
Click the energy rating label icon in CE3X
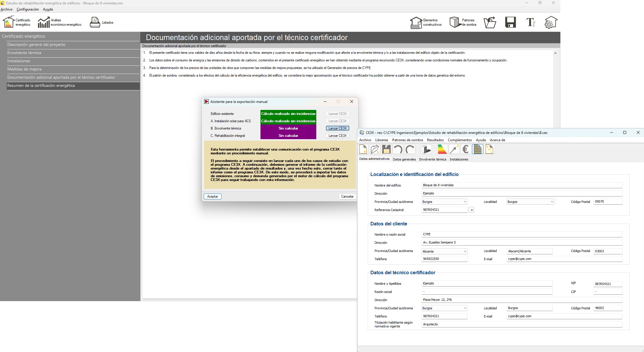[x=442, y=149]
